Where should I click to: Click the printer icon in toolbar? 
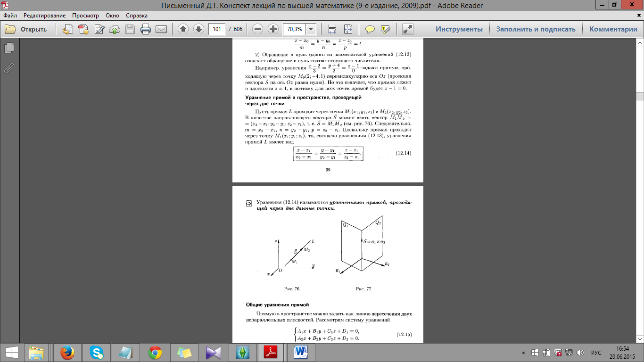(146, 29)
